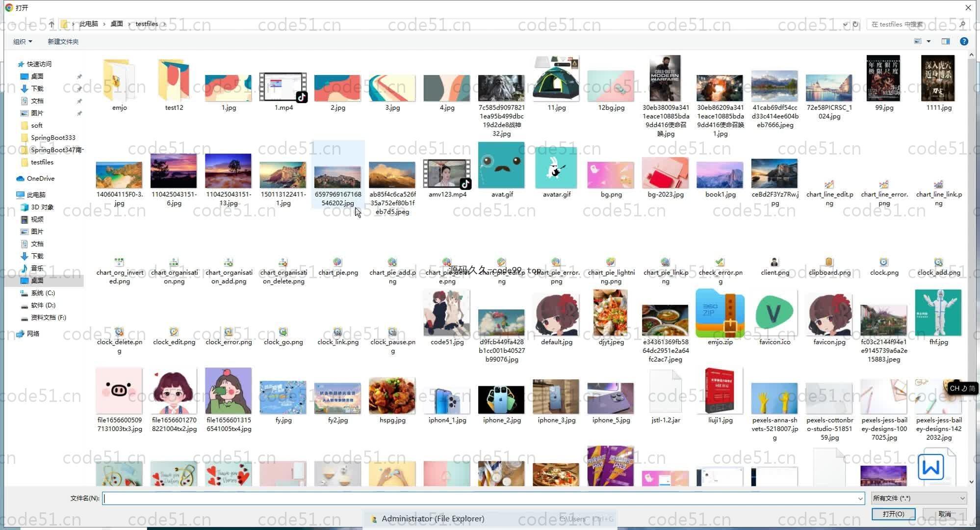Select check_error.png icon file
Viewport: 980px width, 530px height.
click(x=720, y=271)
